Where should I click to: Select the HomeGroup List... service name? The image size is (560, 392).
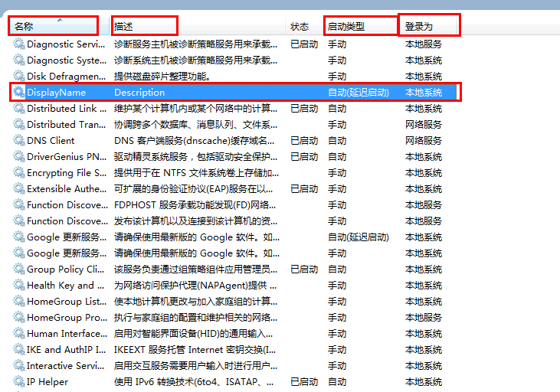point(67,302)
